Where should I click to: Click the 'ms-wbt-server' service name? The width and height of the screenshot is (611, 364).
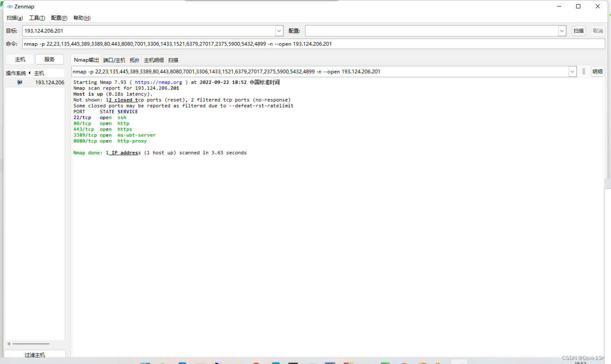tap(136, 135)
